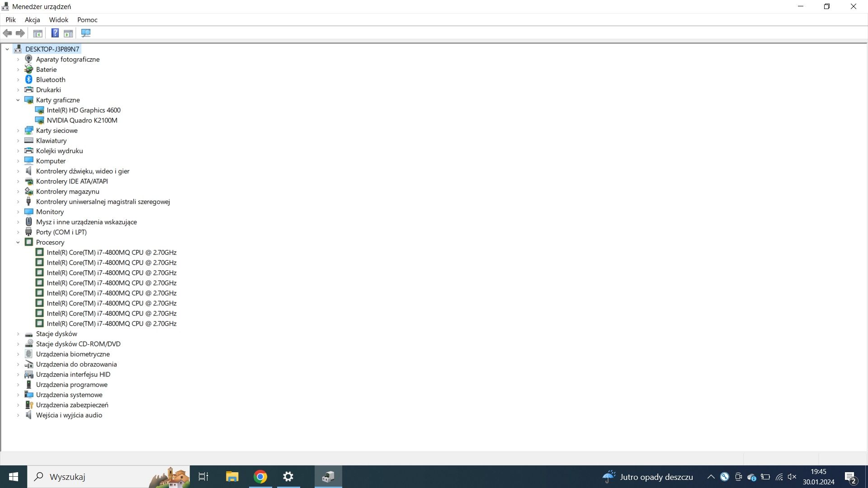Screen dimensions: 868x488
Task: Expand the Karty sieciowe category
Action: (x=18, y=130)
